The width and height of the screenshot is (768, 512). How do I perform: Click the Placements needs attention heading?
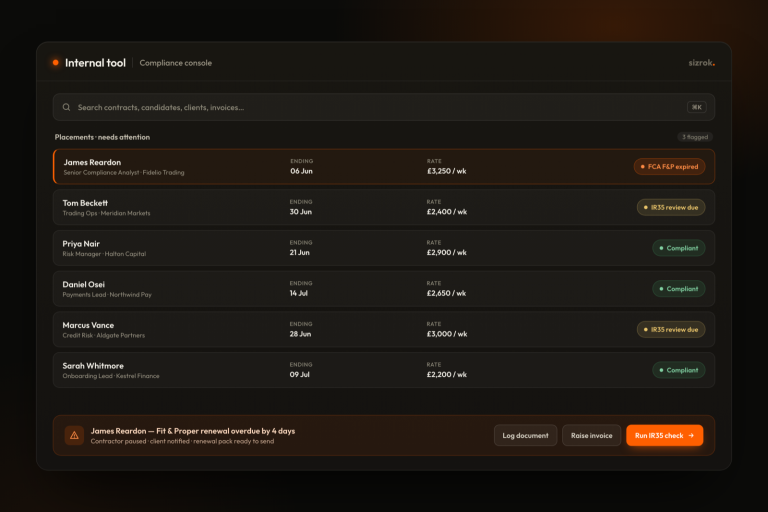(102, 137)
